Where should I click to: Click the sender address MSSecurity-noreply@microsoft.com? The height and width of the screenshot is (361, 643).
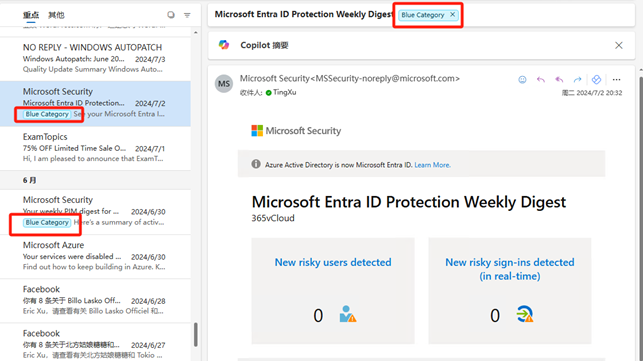(385, 78)
